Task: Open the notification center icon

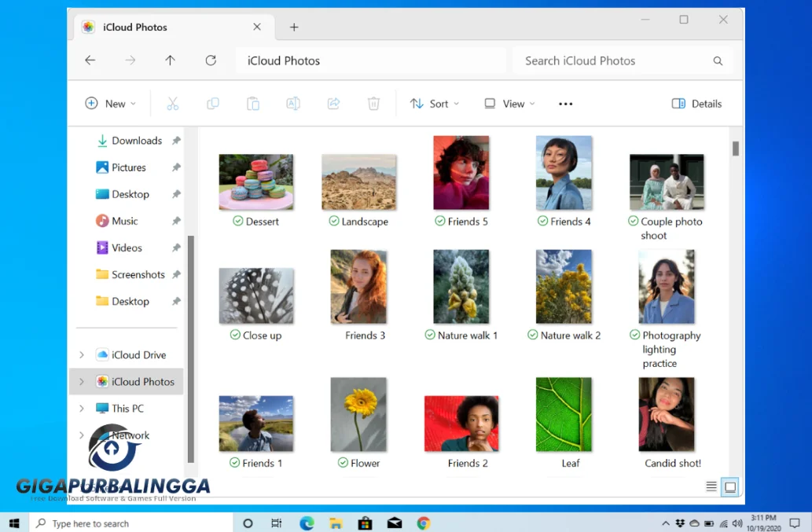Action: [795, 523]
